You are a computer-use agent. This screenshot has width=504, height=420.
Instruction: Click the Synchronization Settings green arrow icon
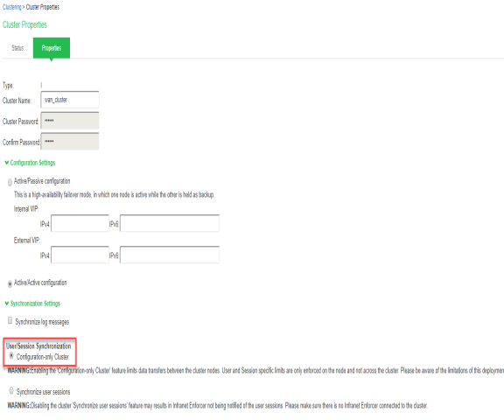[7, 304]
